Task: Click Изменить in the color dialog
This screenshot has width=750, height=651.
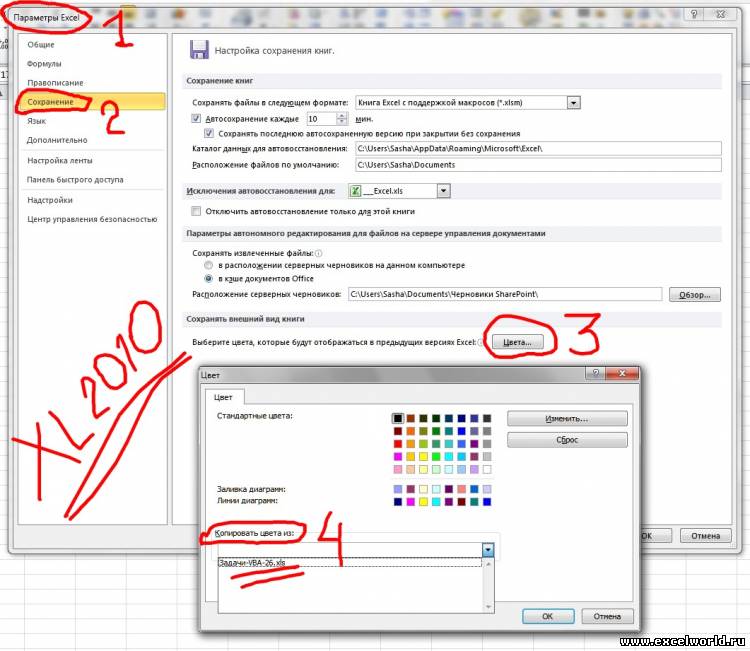Action: tap(567, 419)
